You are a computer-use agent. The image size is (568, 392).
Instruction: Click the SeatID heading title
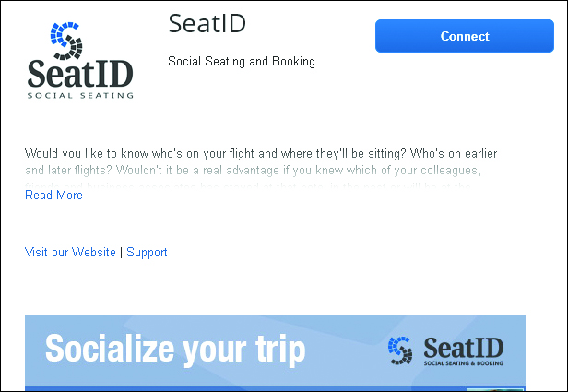pos(207,24)
